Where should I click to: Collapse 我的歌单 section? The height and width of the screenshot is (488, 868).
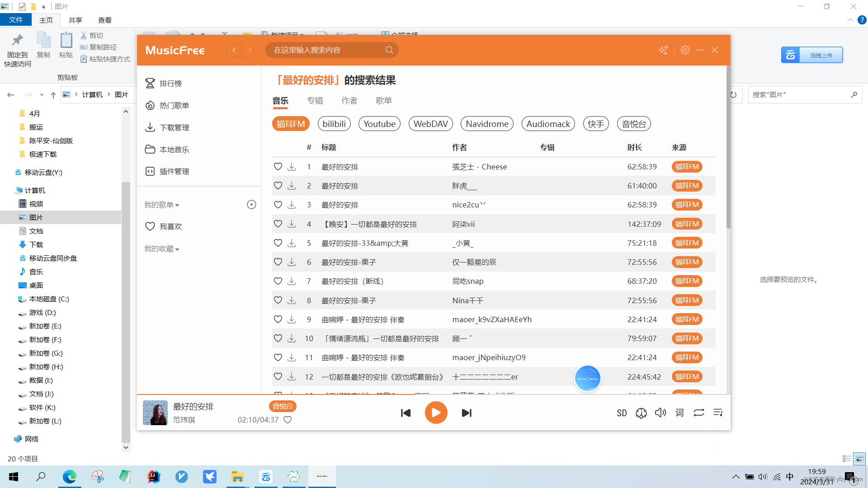pos(162,205)
